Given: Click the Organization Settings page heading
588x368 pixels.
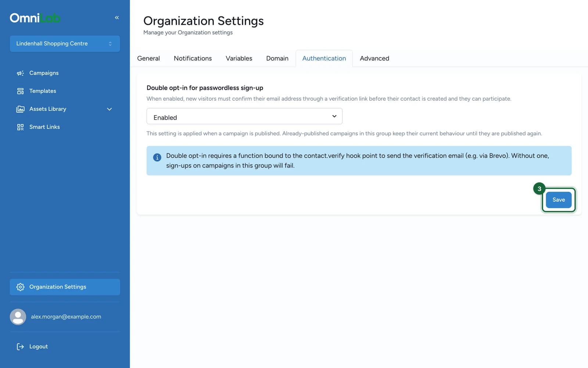Looking at the screenshot, I should [204, 21].
